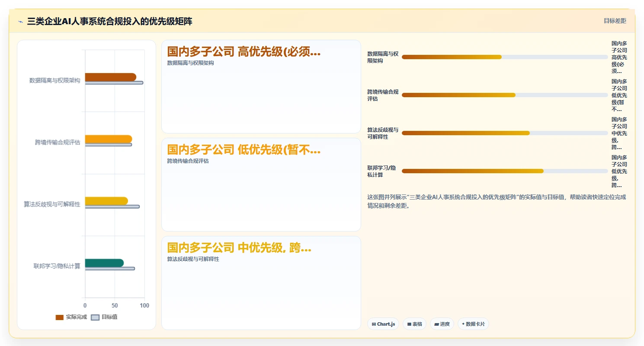Open the 高优先级 data card

click(x=261, y=87)
